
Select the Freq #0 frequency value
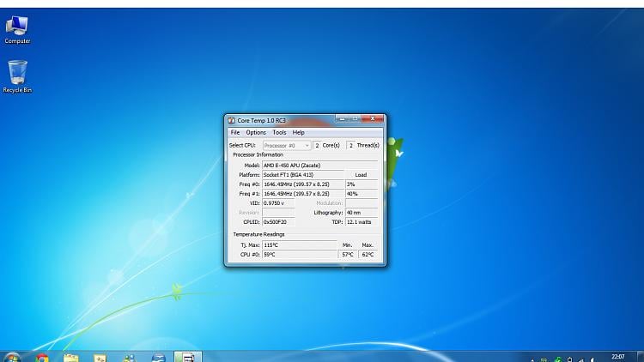[x=303, y=184]
